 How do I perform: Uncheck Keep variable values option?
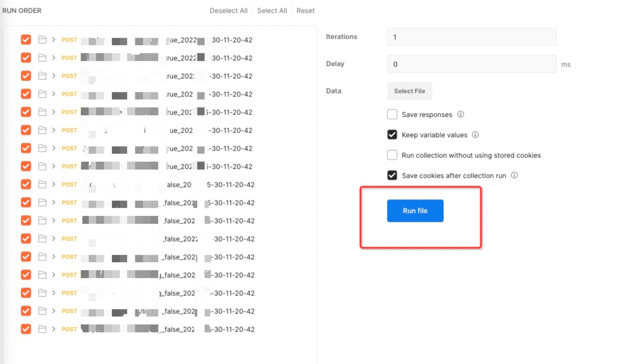click(392, 135)
